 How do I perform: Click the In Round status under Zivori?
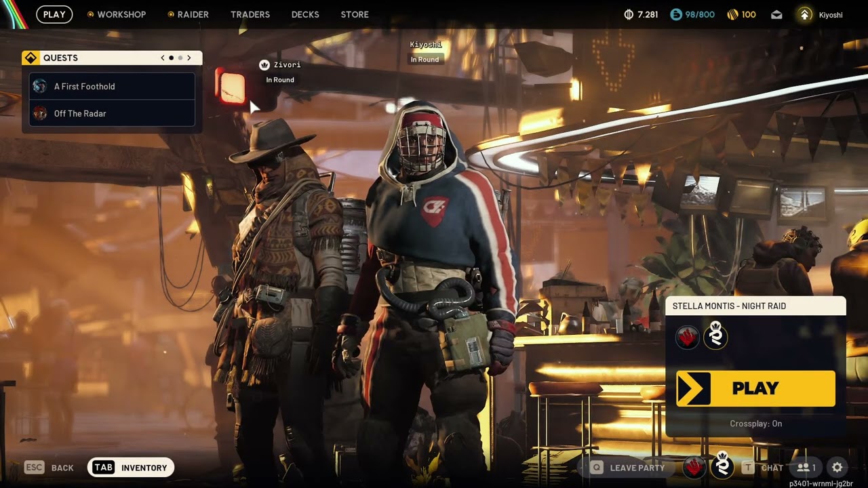[280, 80]
